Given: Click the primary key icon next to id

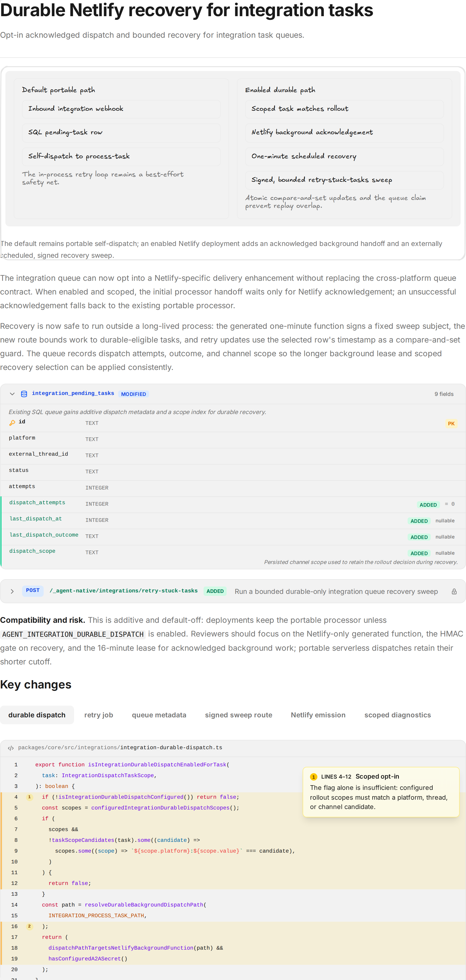Looking at the screenshot, I should (12, 423).
